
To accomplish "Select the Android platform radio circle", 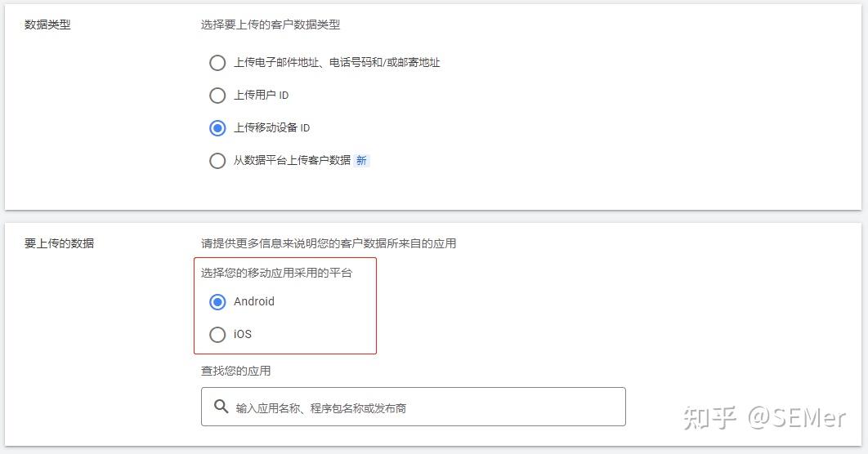I will (217, 301).
